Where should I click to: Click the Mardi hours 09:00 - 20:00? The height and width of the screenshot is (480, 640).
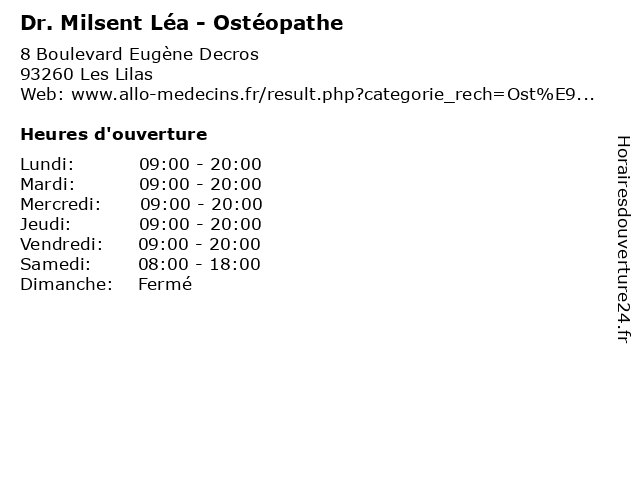200,184
